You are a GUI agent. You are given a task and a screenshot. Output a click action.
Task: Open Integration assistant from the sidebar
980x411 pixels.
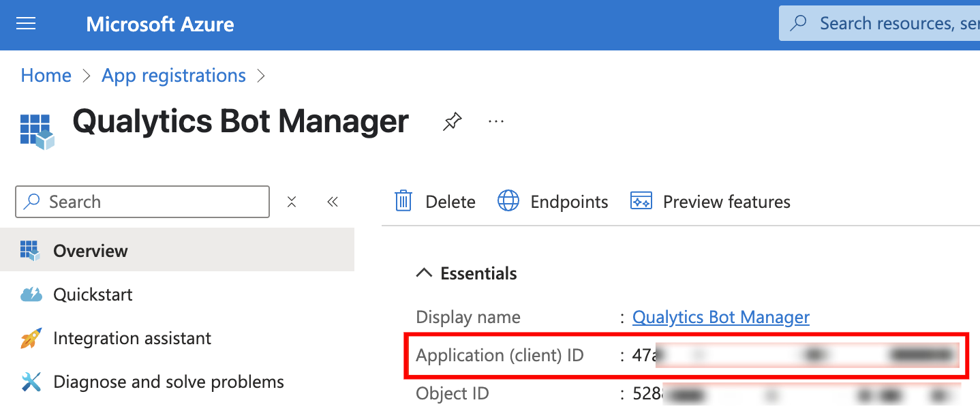click(132, 337)
